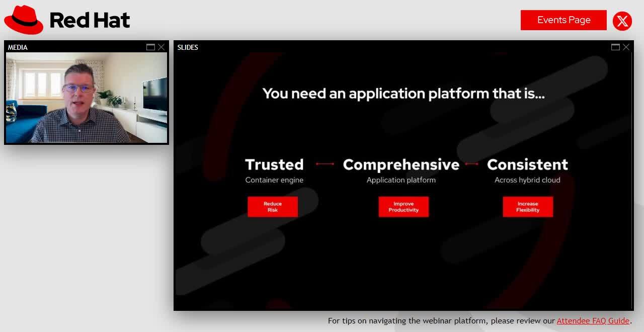This screenshot has width=644, height=332.
Task: Click the Trusted heading on the slide
Action: pyautogui.click(x=274, y=164)
